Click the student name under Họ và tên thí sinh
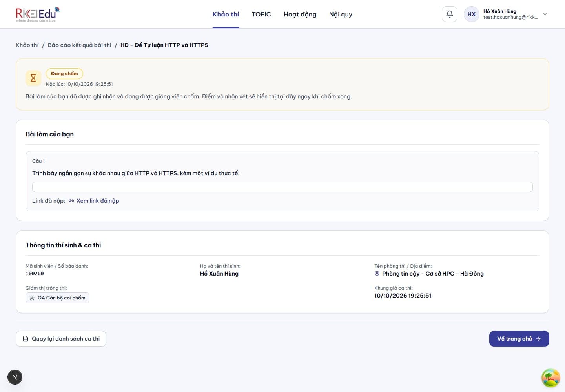This screenshot has width=565, height=392. tap(219, 274)
